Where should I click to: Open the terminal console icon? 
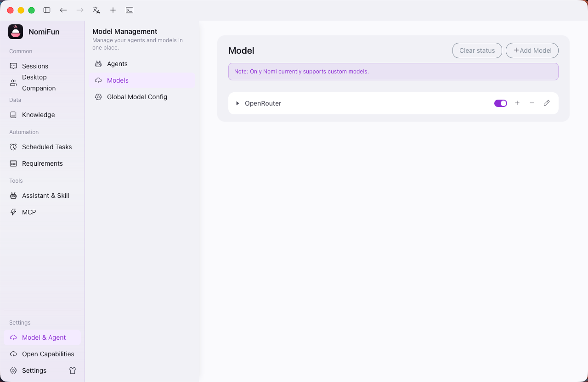pyautogui.click(x=130, y=10)
